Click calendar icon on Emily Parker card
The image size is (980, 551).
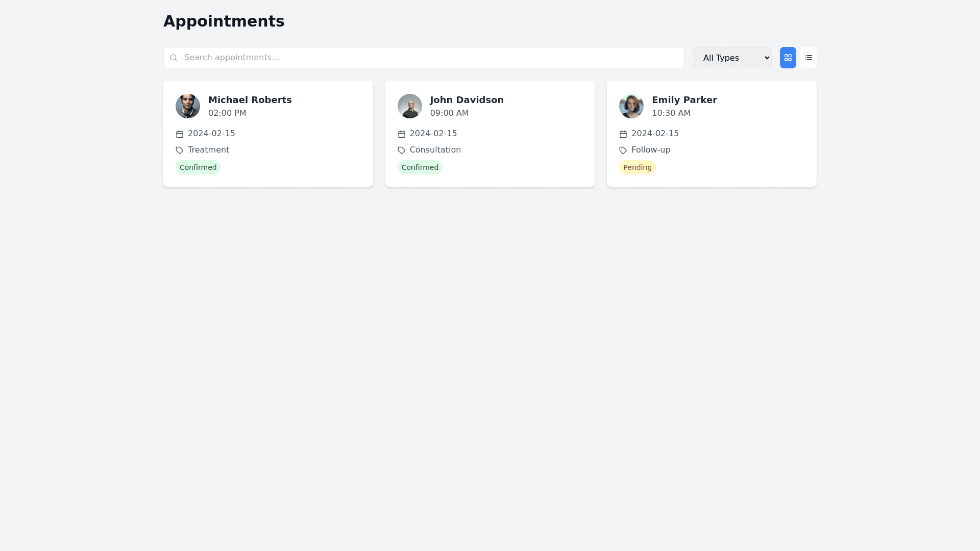tap(623, 134)
